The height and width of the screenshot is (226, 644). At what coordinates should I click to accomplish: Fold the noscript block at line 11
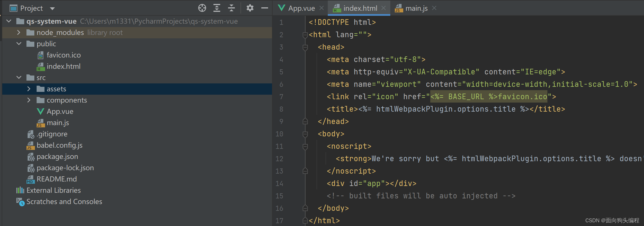305,147
